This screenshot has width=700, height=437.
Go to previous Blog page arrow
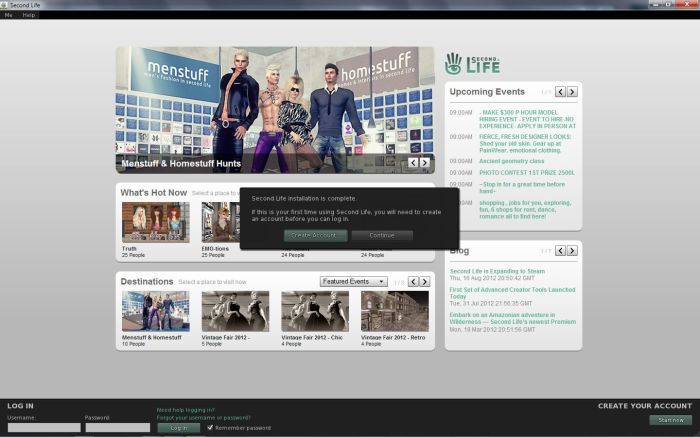[561, 250]
